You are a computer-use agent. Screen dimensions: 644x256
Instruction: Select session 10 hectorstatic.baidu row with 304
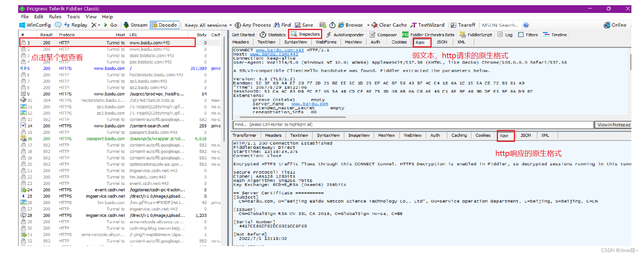tap(120, 100)
